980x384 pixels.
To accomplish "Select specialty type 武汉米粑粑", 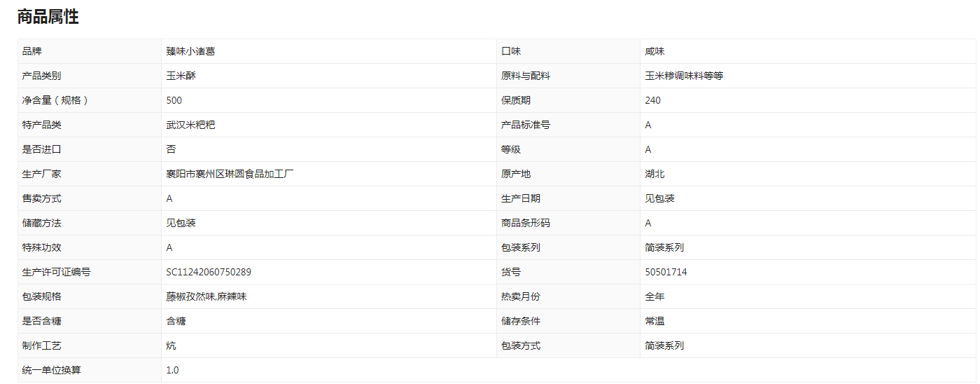I will (x=190, y=125).
